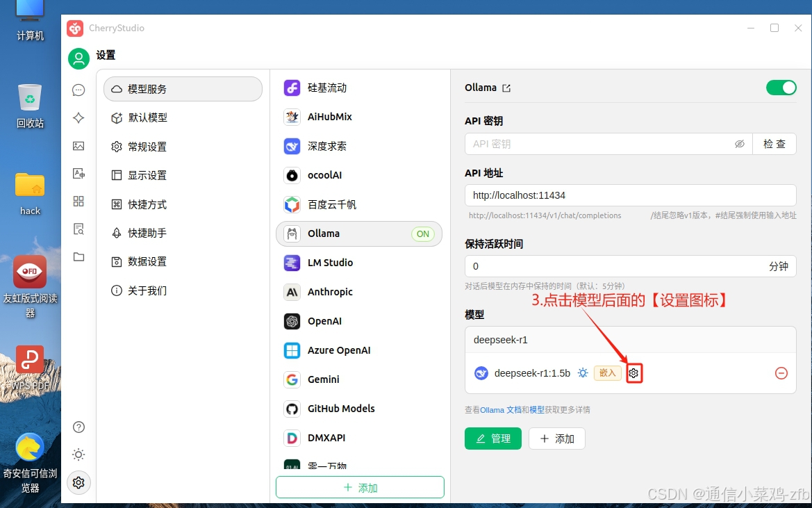
Task: Open the image painting sidebar icon
Action: point(78,146)
